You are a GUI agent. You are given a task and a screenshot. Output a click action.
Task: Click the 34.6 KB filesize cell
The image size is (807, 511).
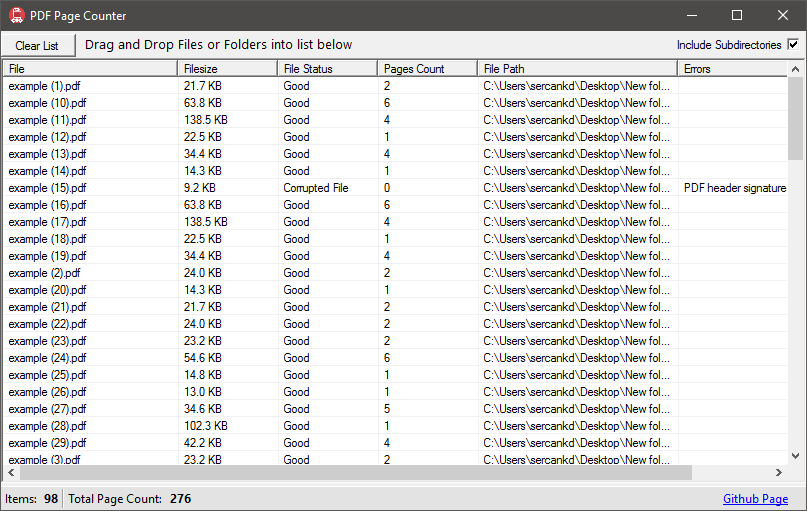(x=203, y=409)
